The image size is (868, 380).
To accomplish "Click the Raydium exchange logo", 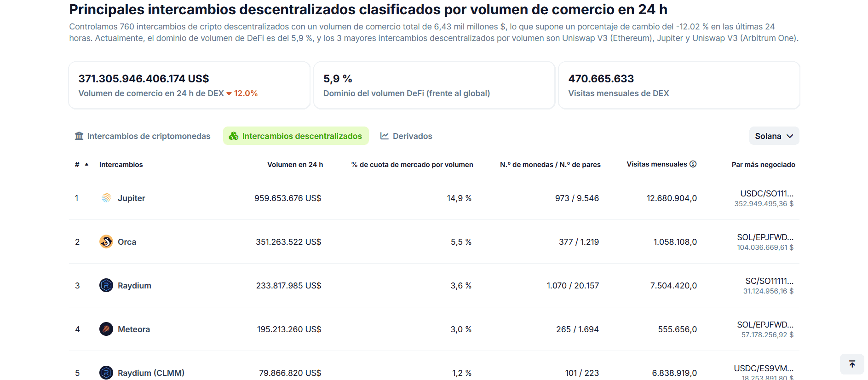I will pos(106,285).
